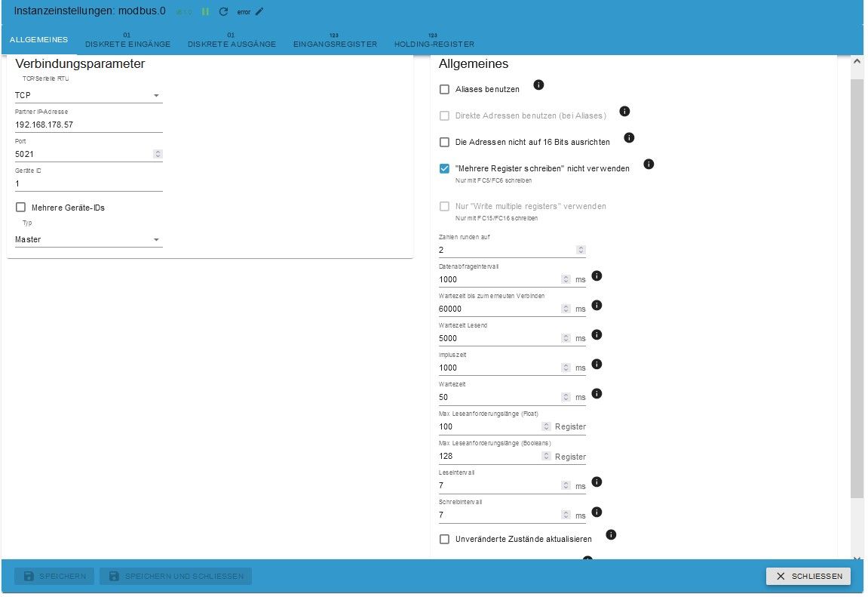Click Speichern und Schliessen button
Viewport: 868px width, 597px height.
tap(176, 576)
